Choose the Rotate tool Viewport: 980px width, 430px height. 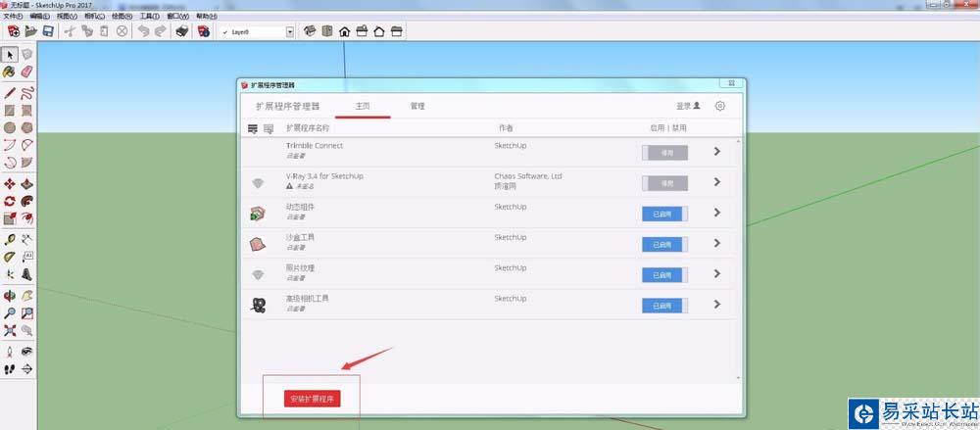tap(10, 201)
